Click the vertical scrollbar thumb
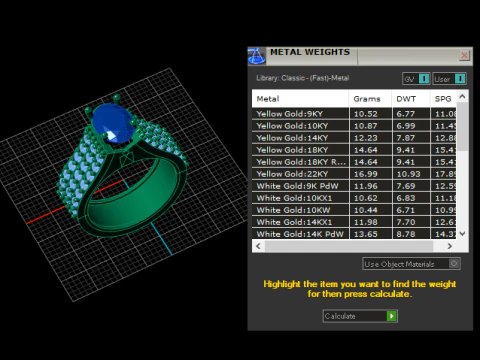This screenshot has width=480, height=360. (x=462, y=127)
